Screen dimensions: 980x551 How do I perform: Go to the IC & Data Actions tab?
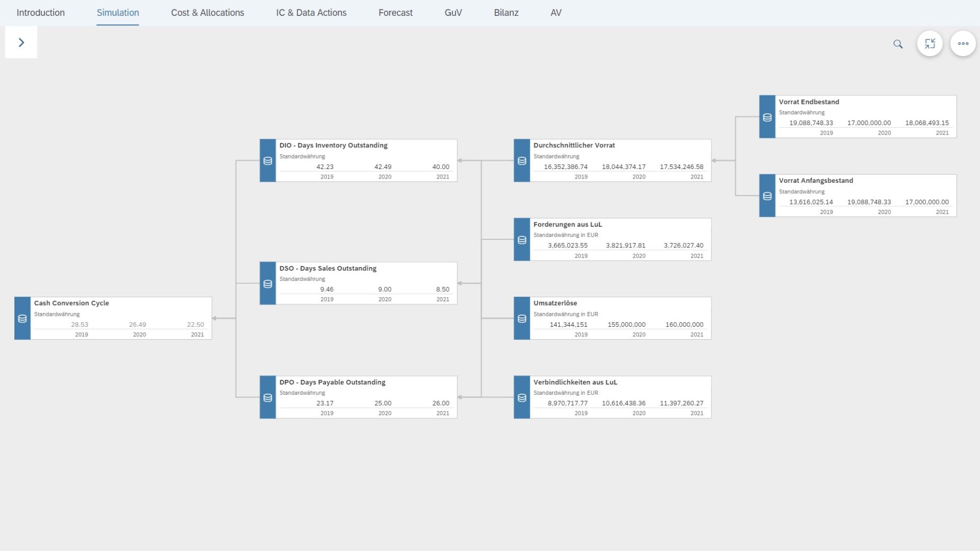311,13
